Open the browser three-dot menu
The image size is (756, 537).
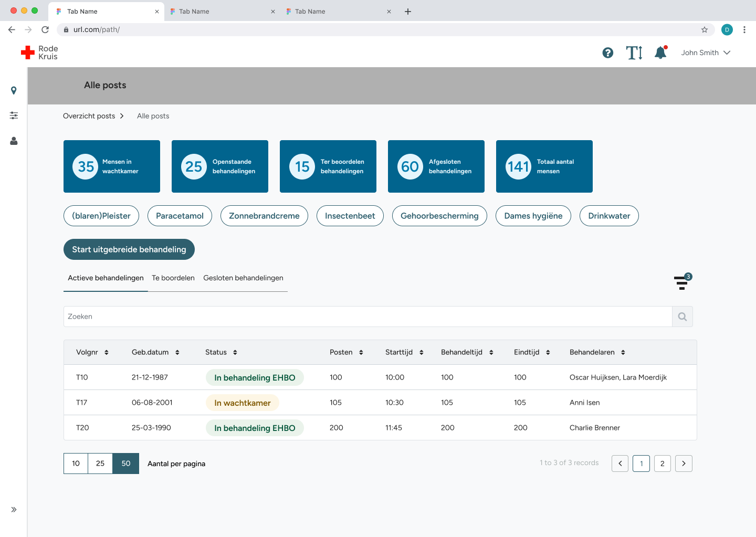pos(744,29)
